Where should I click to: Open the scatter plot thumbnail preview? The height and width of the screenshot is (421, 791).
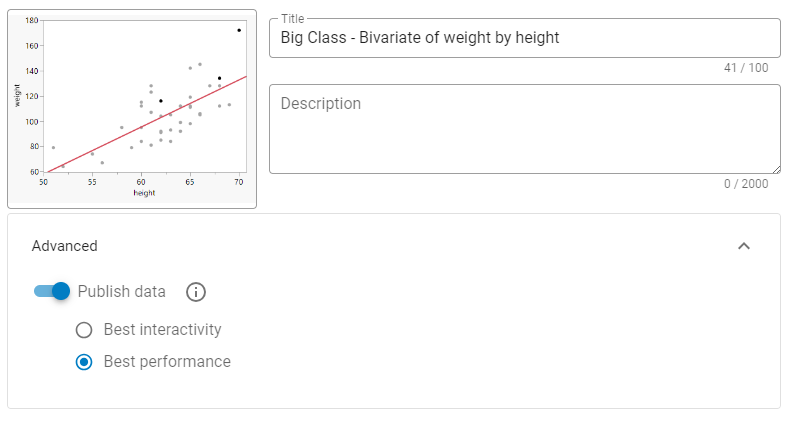(x=132, y=109)
